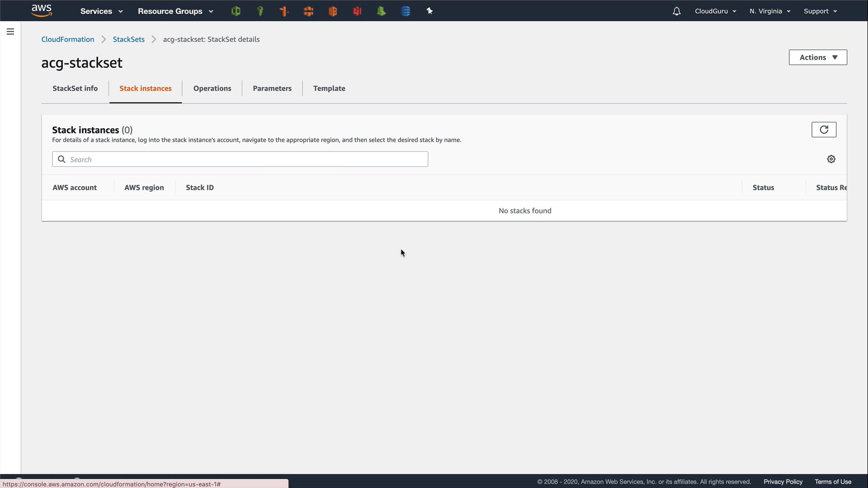This screenshot has width=868, height=488.
Task: Open the N. Virginia region selector
Action: pos(769,11)
